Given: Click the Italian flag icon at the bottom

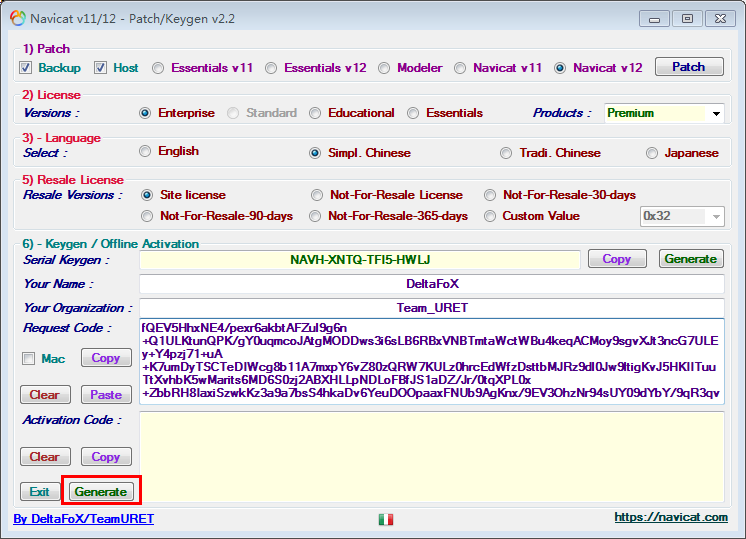Looking at the screenshot, I should pos(386,519).
